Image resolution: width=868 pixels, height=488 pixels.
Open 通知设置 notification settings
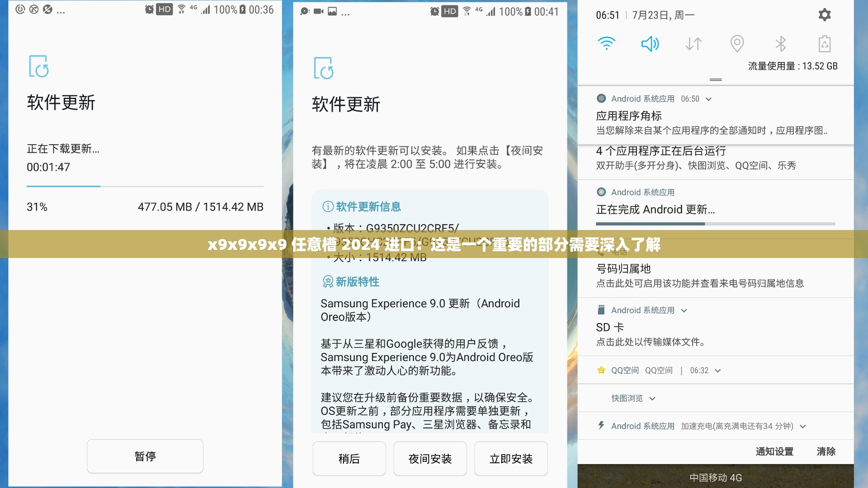[x=774, y=451]
